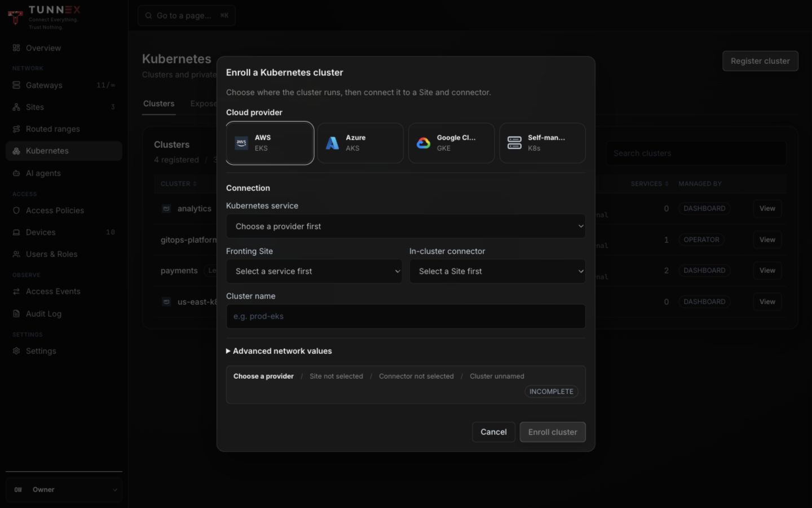This screenshot has width=812, height=508.
Task: Click the Devices sidebar icon
Action: 16,233
